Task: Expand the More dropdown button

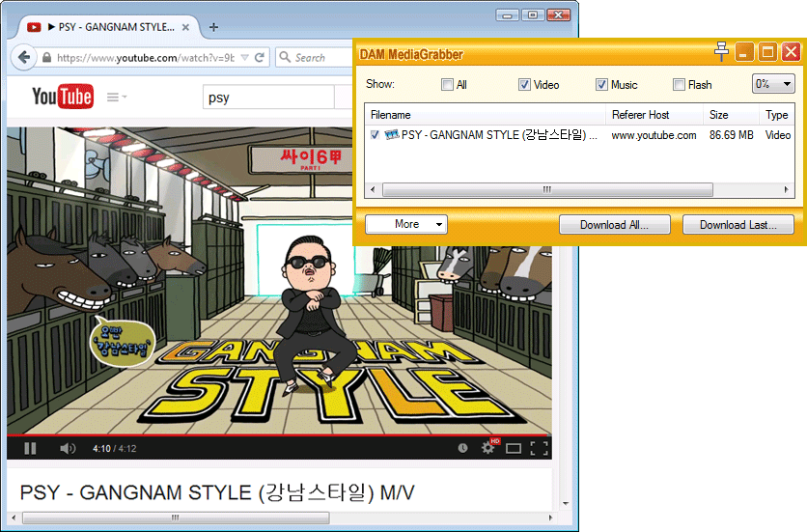Action: click(x=406, y=225)
